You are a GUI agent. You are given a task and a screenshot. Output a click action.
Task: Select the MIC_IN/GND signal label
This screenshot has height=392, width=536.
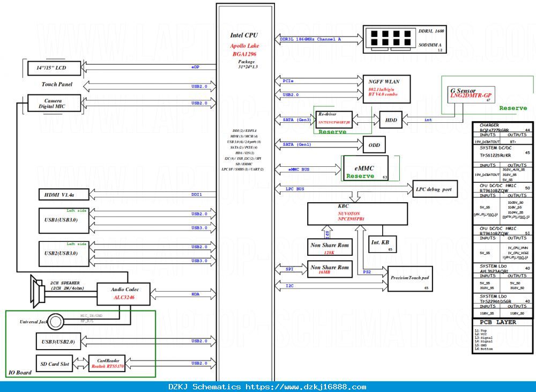pos(91,316)
